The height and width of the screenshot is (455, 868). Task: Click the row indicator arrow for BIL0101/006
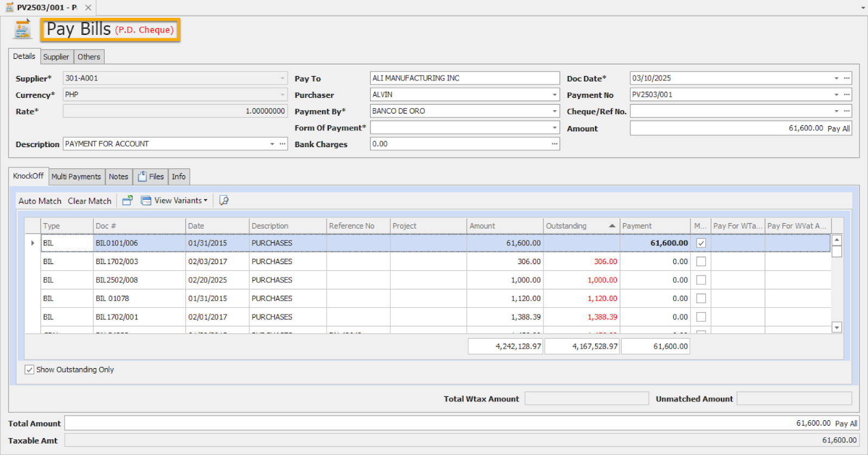pos(33,243)
